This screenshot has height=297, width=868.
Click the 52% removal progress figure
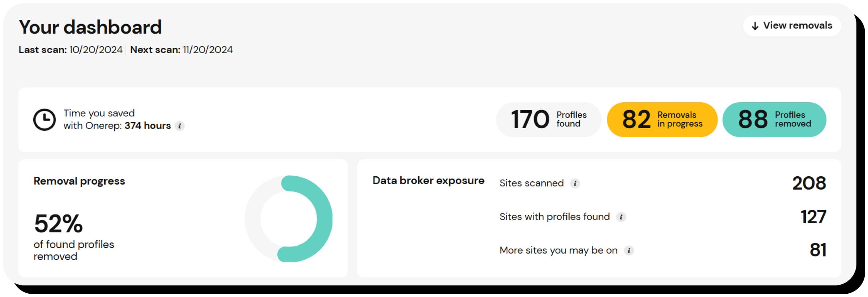(x=58, y=223)
